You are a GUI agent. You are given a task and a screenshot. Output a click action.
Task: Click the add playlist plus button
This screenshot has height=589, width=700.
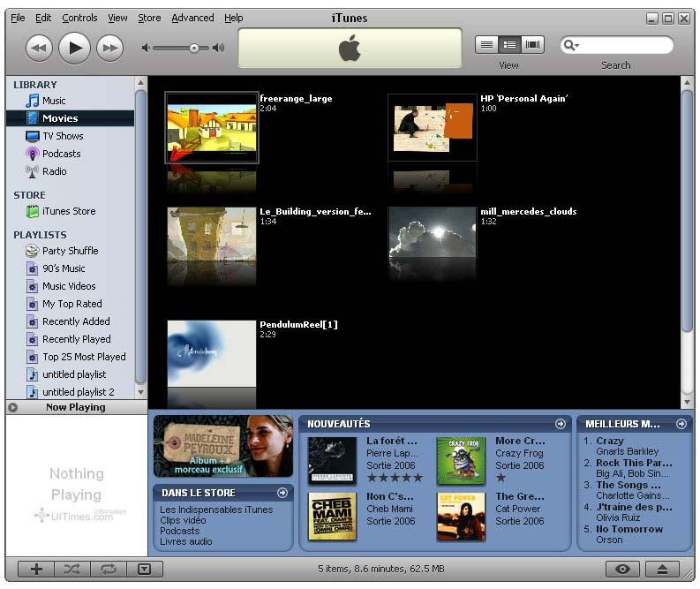36,569
